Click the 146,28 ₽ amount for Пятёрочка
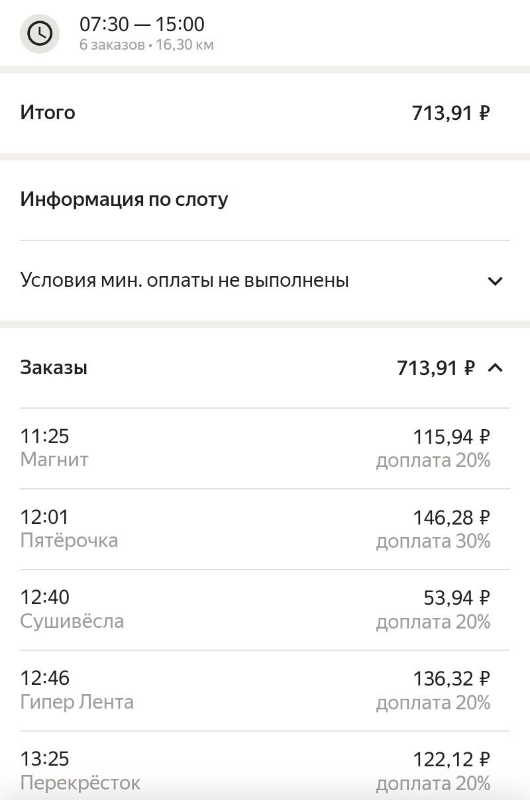The width and height of the screenshot is (530, 812). [451, 517]
